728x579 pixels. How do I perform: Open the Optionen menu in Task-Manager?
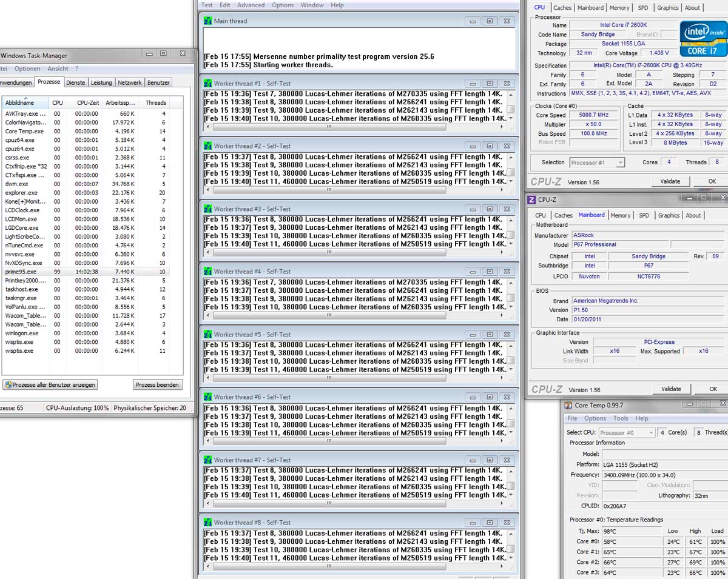27,69
